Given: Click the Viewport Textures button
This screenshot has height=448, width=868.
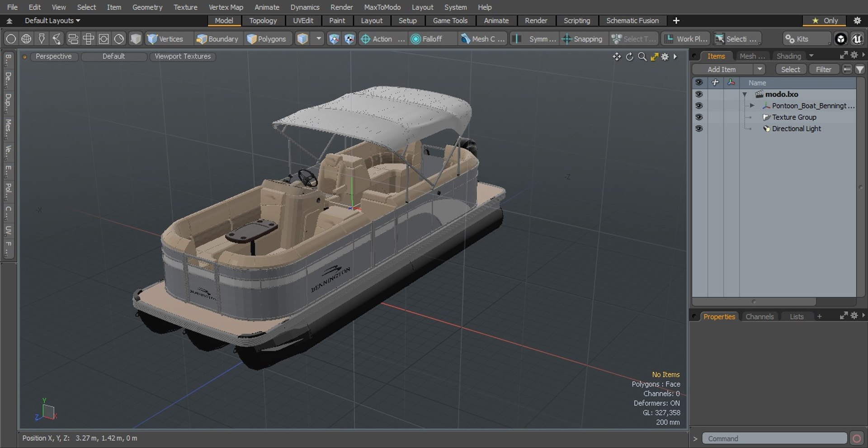Looking at the screenshot, I should (x=183, y=57).
